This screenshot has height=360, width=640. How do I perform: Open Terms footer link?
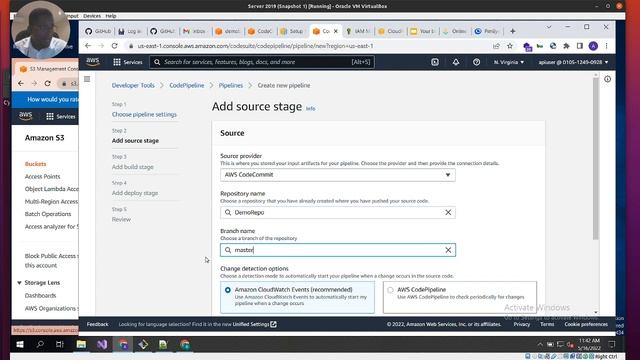(x=547, y=324)
